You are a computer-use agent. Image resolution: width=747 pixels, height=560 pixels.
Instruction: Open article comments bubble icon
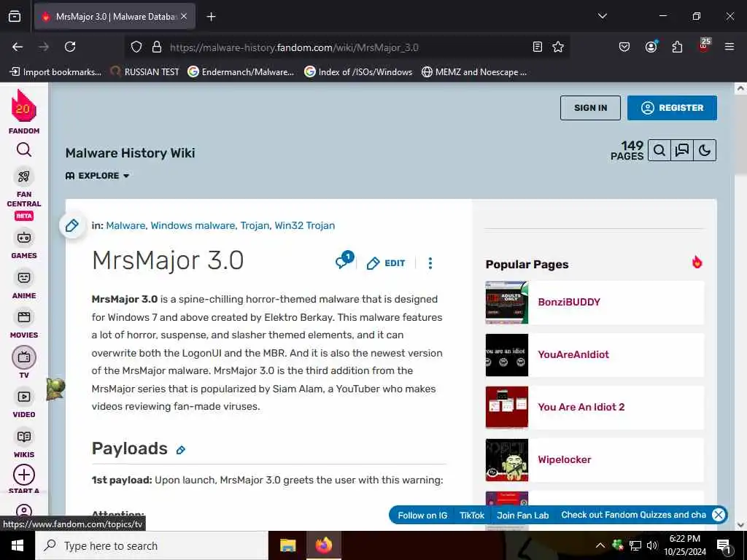tap(345, 260)
